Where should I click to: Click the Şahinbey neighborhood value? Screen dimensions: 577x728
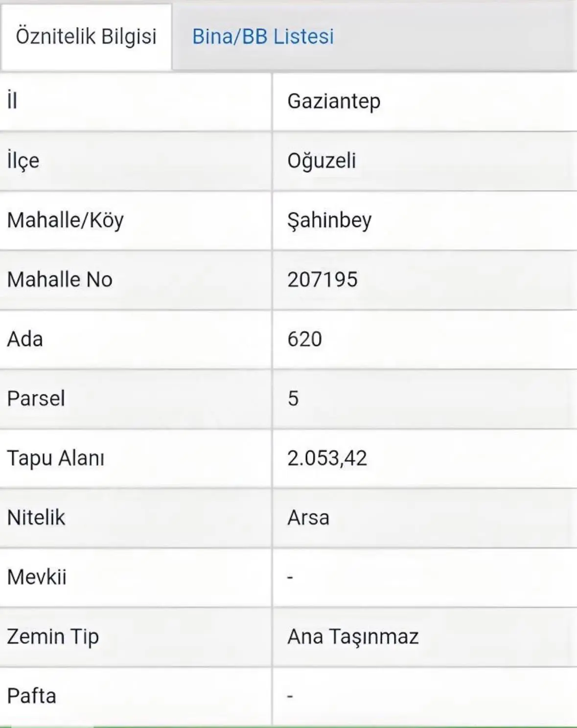329,221
